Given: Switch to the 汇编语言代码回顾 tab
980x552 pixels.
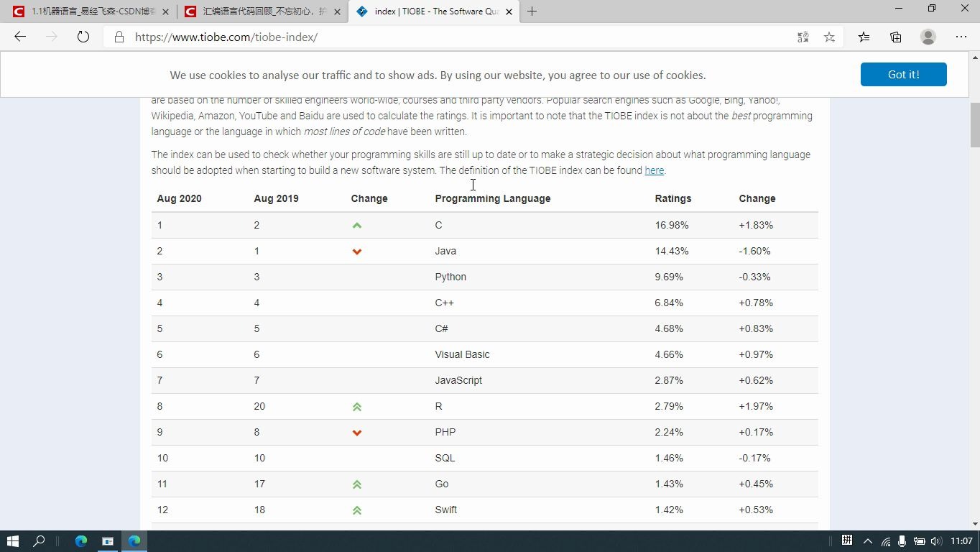Looking at the screenshot, I should coord(262,11).
